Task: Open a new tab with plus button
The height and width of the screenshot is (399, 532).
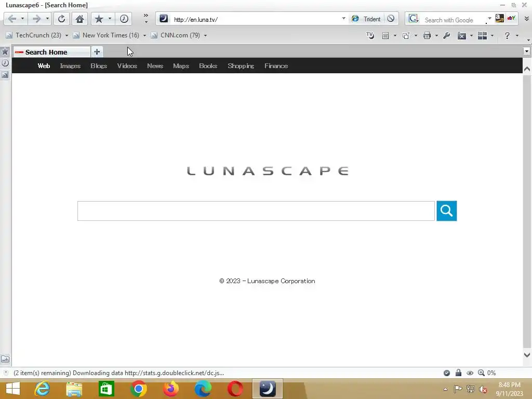Action: [97, 52]
